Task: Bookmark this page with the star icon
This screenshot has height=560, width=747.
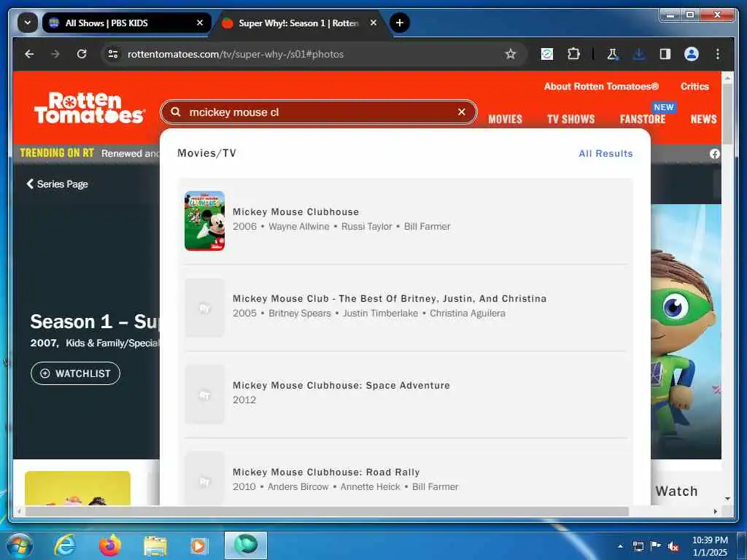Action: (511, 54)
